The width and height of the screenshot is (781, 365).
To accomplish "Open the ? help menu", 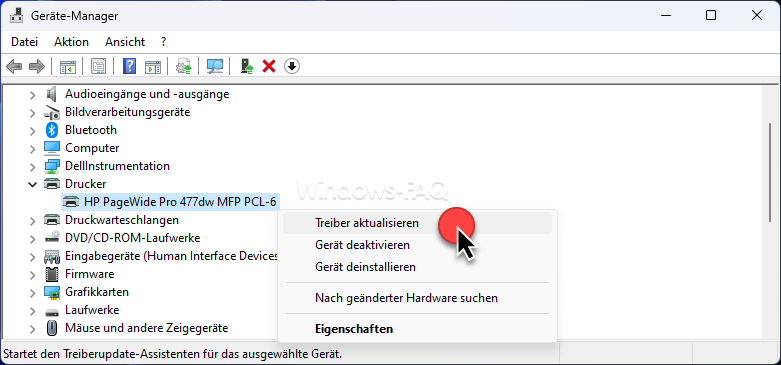I will (164, 42).
